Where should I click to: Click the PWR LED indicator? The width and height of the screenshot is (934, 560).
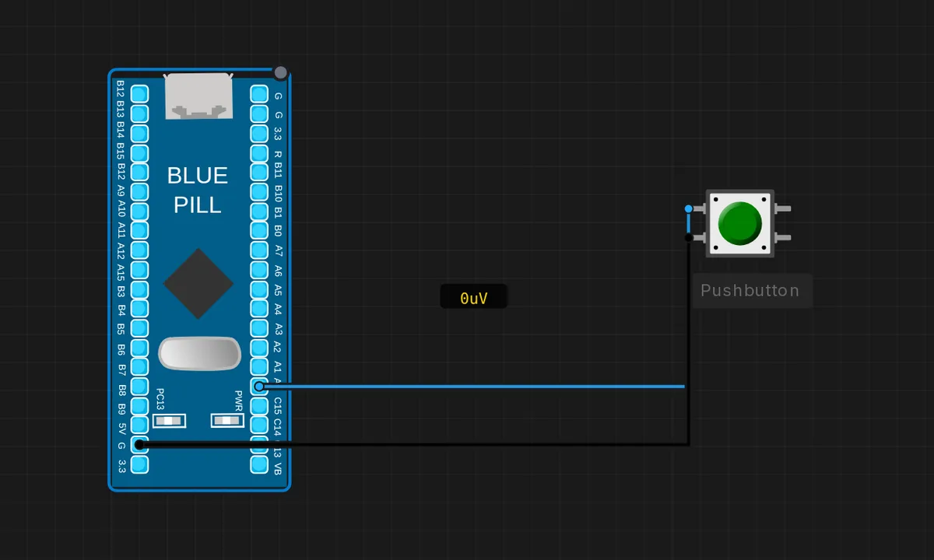click(228, 421)
